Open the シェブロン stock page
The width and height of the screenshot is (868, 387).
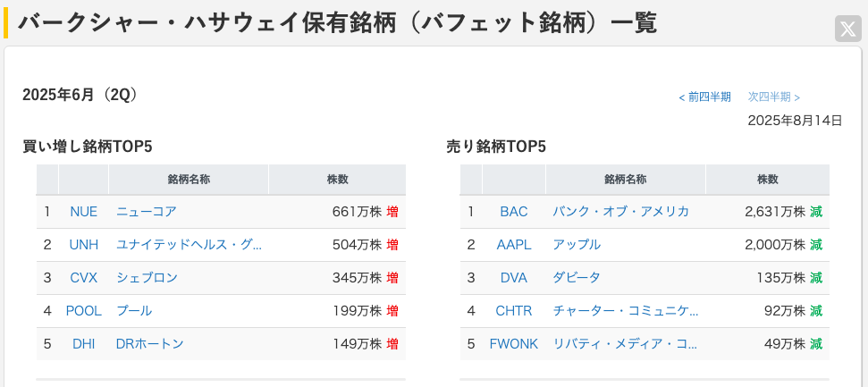(x=147, y=278)
